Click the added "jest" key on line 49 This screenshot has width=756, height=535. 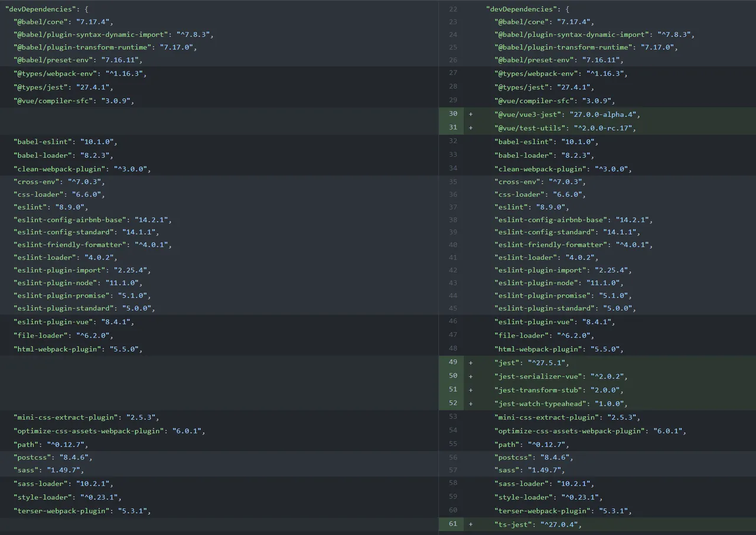pos(507,362)
